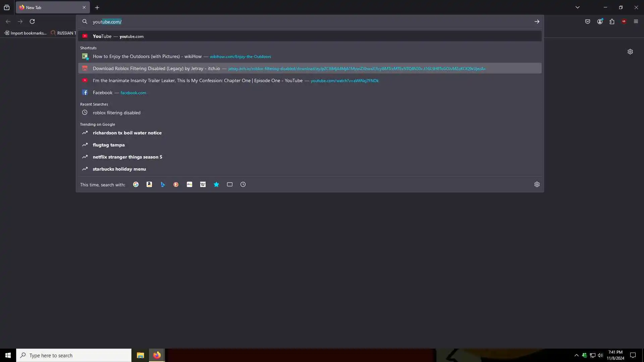The image size is (644, 362).
Task: Show hidden system tray icons chevron
Action: coord(576,355)
